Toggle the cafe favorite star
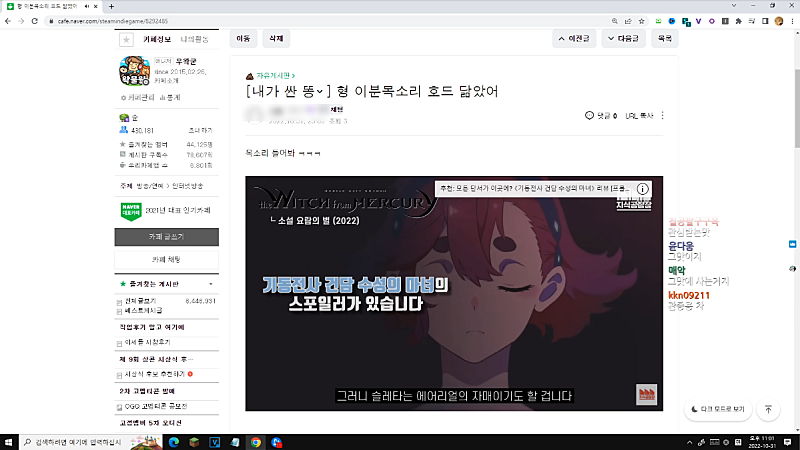Image resolution: width=800 pixels, height=450 pixels. (127, 39)
